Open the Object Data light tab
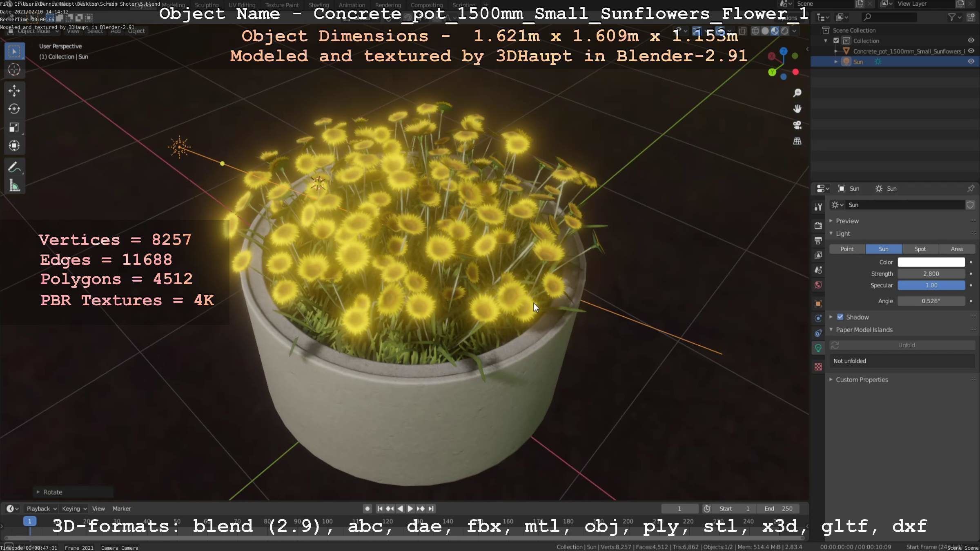980x551 pixels. (x=818, y=348)
